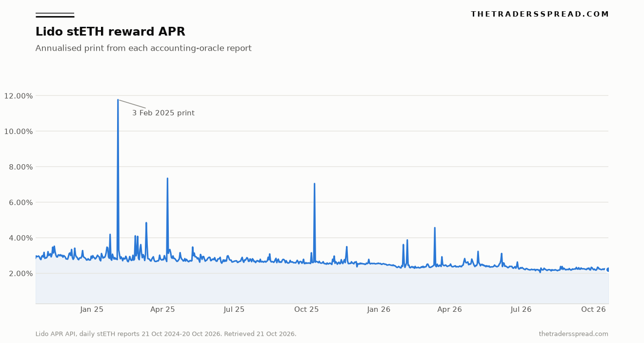Click the 6.00% y-axis label
The height and width of the screenshot is (343, 644).
20,203
